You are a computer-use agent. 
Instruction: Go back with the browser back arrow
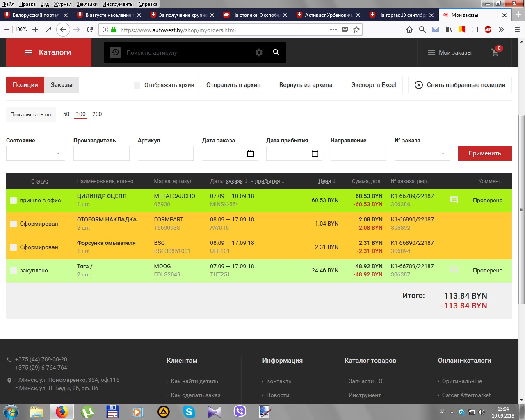pyautogui.click(x=63, y=30)
